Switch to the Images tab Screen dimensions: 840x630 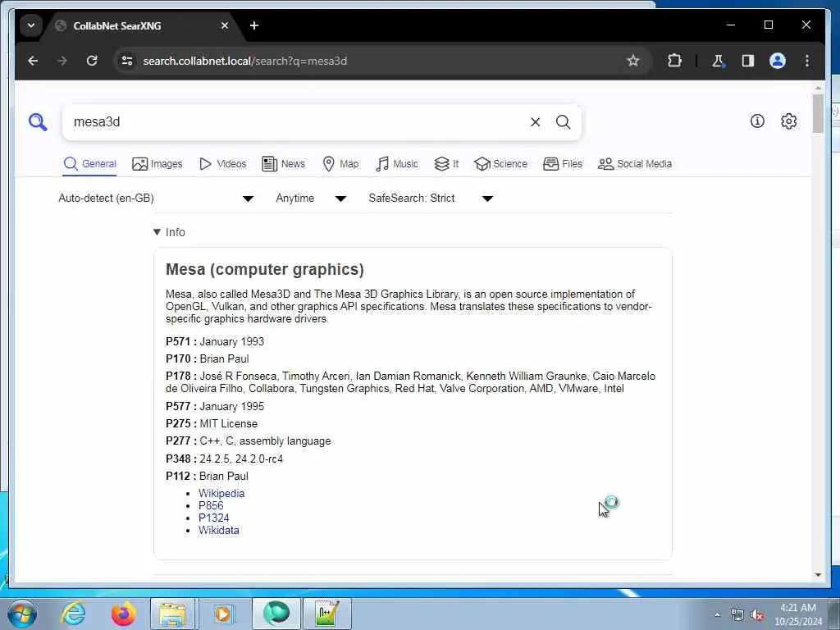click(157, 164)
